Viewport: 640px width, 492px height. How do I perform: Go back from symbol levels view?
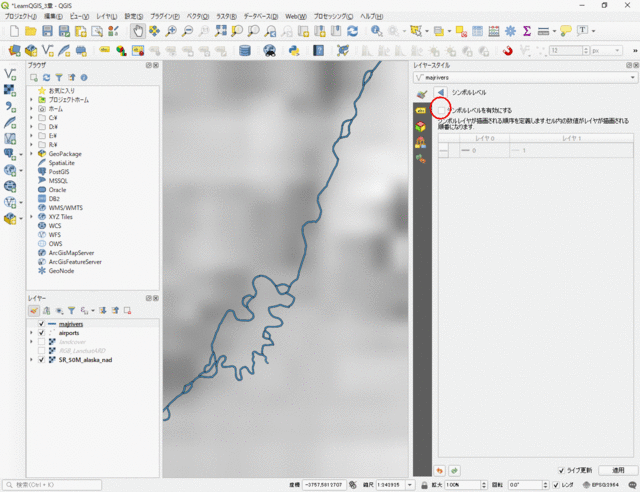click(440, 93)
